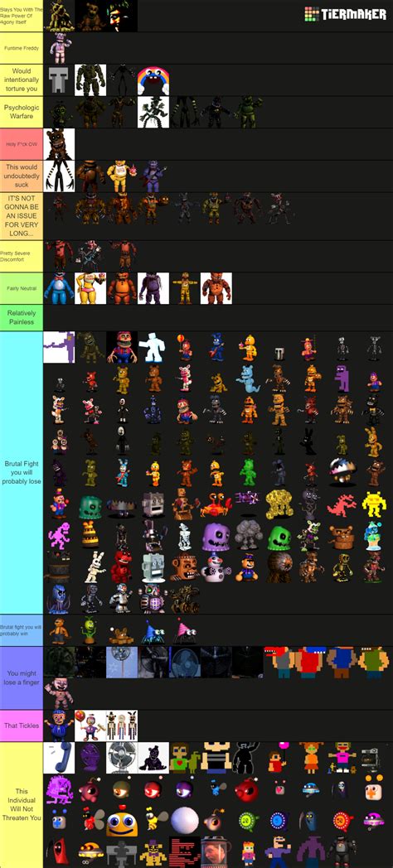Select blue Toy Bonnie in the Fairly Neutral tier
Image resolution: width=393 pixels, height=868 pixels.
coord(59,288)
